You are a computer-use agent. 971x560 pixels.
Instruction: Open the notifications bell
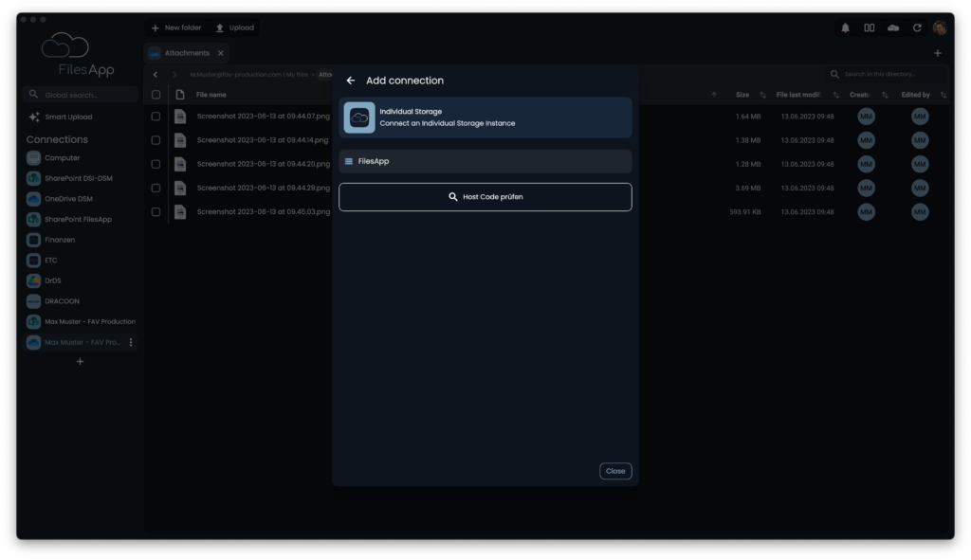[x=845, y=27]
